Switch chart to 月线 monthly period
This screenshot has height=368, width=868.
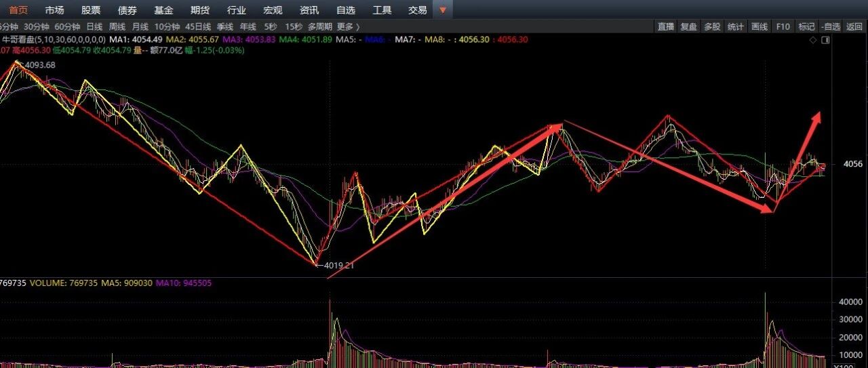coord(140,26)
